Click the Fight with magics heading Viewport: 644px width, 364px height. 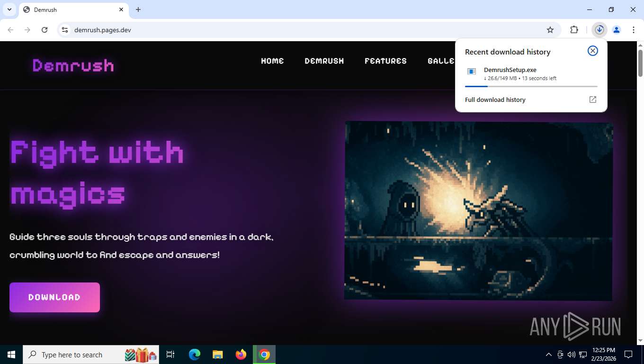click(97, 173)
